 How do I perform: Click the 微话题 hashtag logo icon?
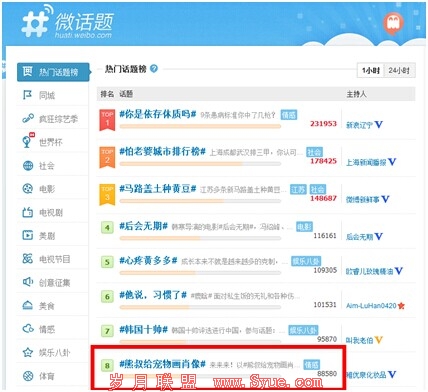[x=36, y=22]
